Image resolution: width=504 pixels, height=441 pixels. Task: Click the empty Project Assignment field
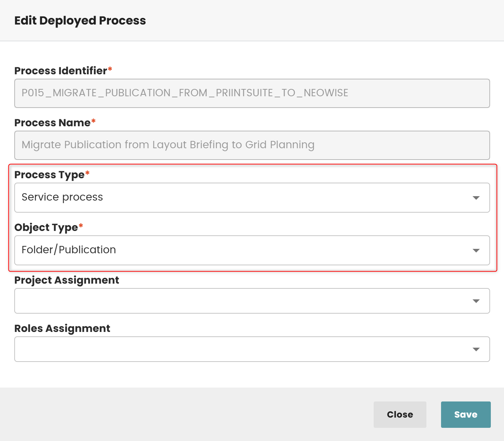tap(220, 301)
